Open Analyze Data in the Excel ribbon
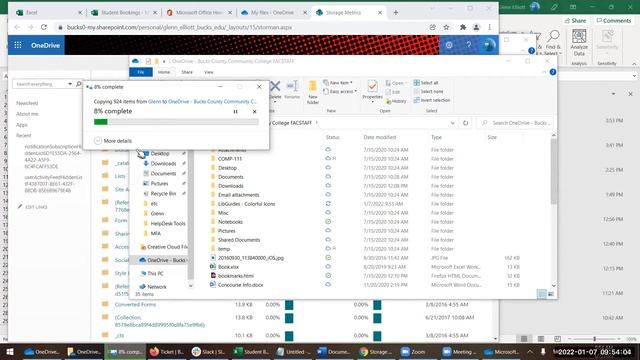Image resolution: width=640 pixels, height=360 pixels. [579, 43]
